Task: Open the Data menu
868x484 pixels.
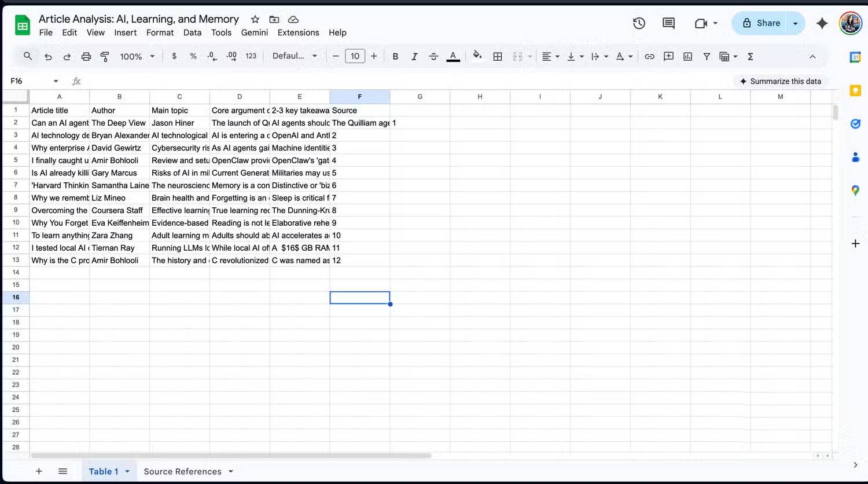Action: coord(192,32)
